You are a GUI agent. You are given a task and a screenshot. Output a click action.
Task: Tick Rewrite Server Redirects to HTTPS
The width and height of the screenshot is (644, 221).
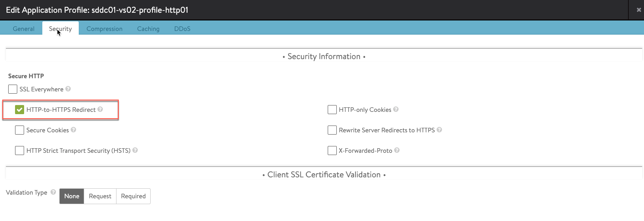pos(332,130)
